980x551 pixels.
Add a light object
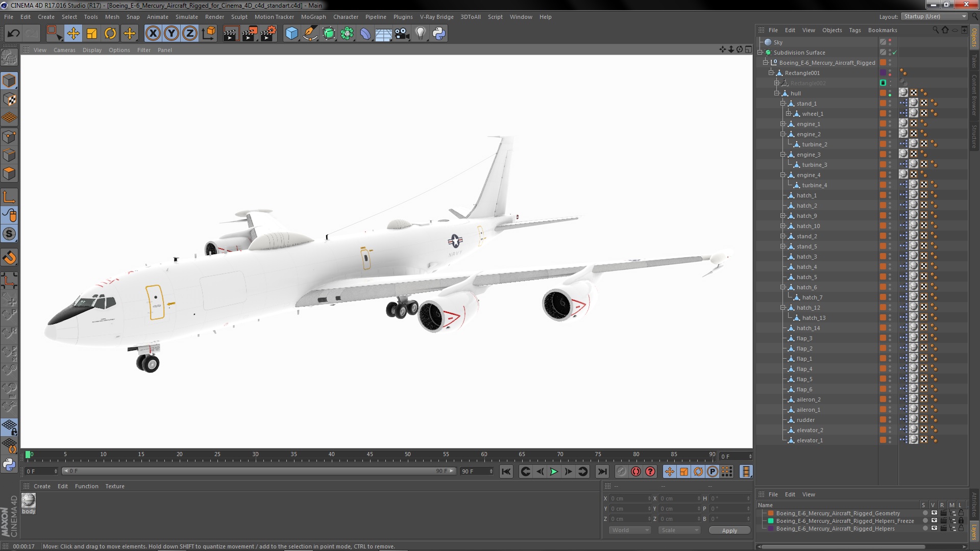click(x=421, y=34)
